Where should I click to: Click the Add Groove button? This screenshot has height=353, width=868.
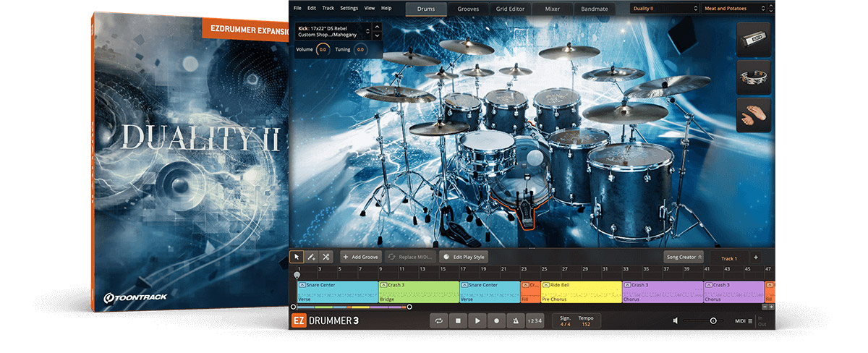pos(360,257)
